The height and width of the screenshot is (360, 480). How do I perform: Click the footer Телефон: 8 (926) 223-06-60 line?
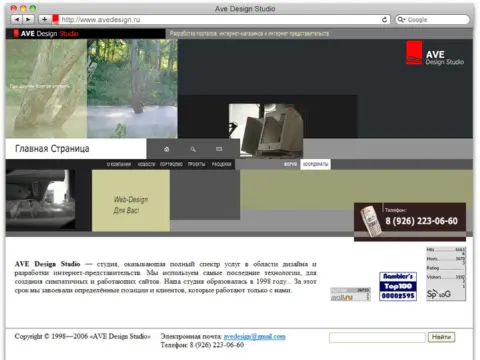point(202,345)
